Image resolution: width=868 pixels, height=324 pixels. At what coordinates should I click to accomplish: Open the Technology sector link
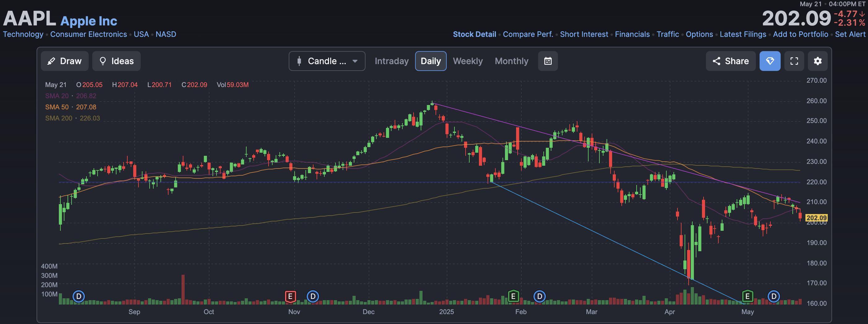[x=23, y=34]
